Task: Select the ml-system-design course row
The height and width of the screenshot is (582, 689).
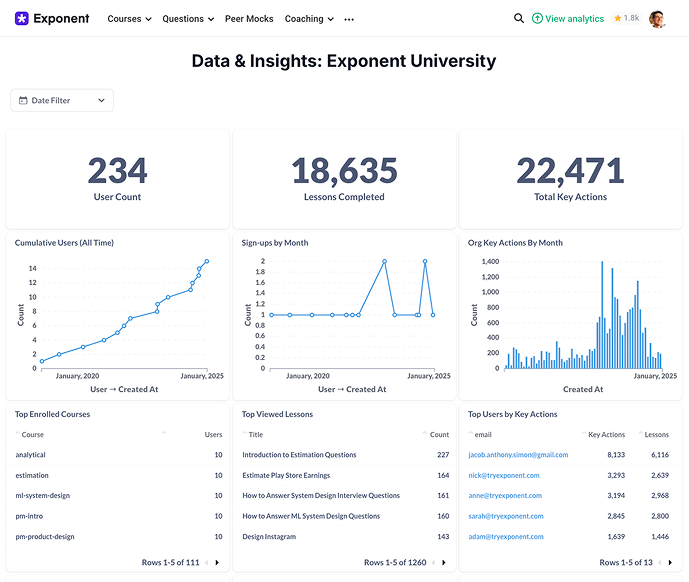Action: [x=119, y=496]
